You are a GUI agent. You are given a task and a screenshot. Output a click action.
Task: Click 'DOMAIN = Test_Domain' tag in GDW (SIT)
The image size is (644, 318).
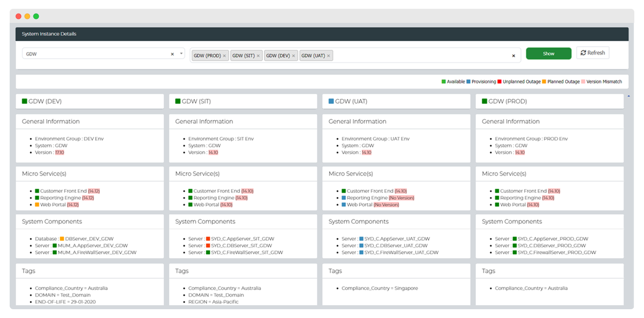(x=216, y=295)
